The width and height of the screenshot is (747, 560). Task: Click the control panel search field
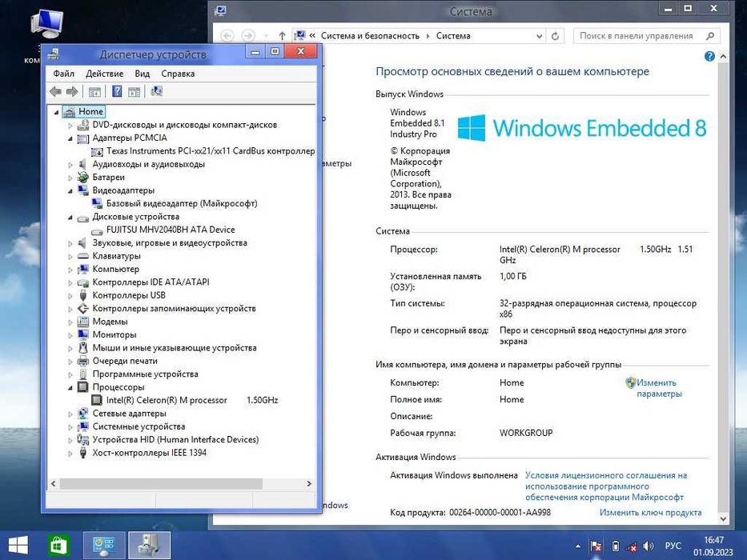646,36
